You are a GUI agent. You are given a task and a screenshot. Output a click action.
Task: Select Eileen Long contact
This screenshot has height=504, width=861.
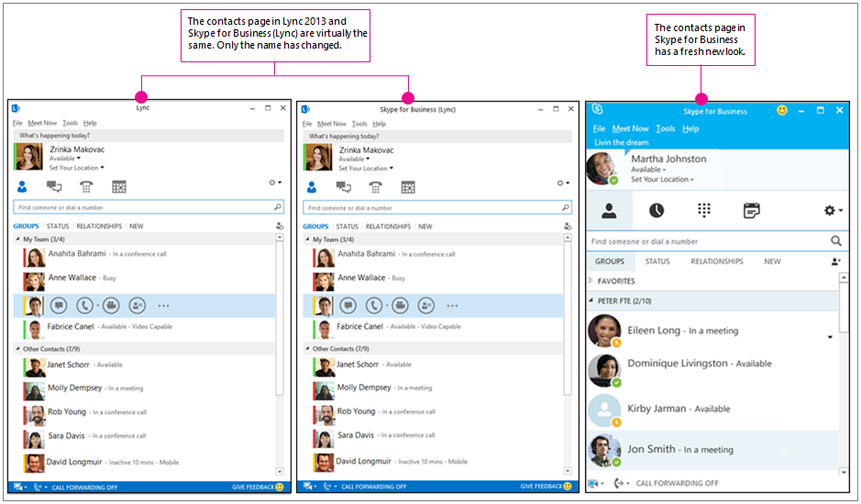pos(712,331)
